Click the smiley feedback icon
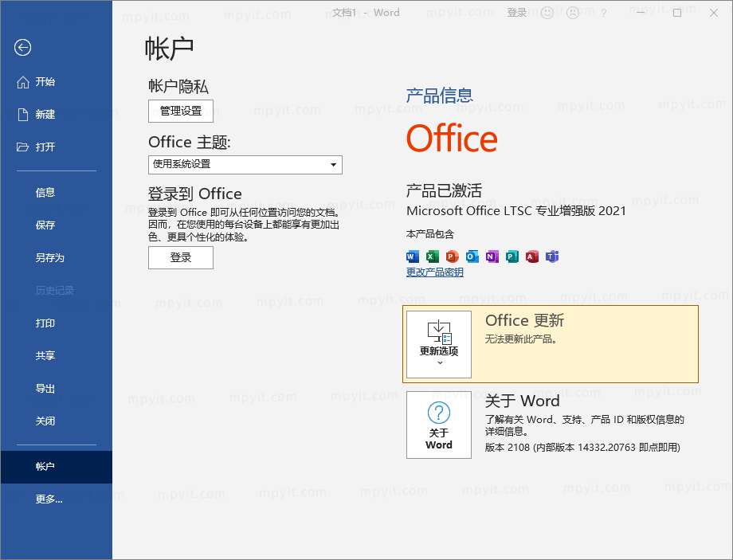Viewport: 733px width, 560px height. pos(547,13)
